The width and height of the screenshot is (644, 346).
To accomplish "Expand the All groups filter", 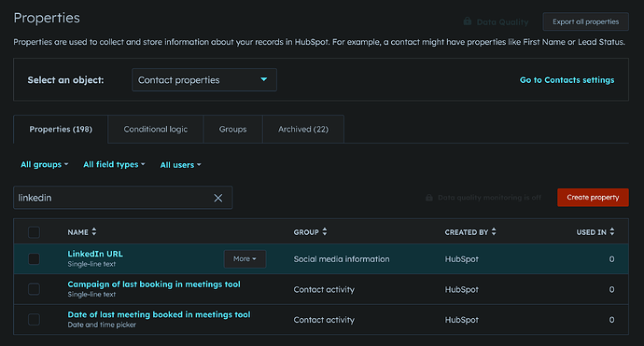I will pyautogui.click(x=45, y=164).
